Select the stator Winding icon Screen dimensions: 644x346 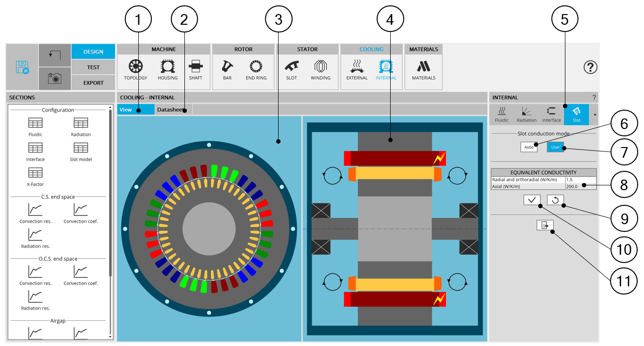pos(320,66)
